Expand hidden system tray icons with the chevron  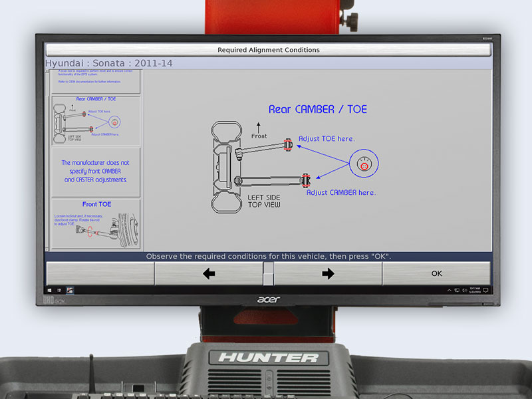(x=449, y=291)
